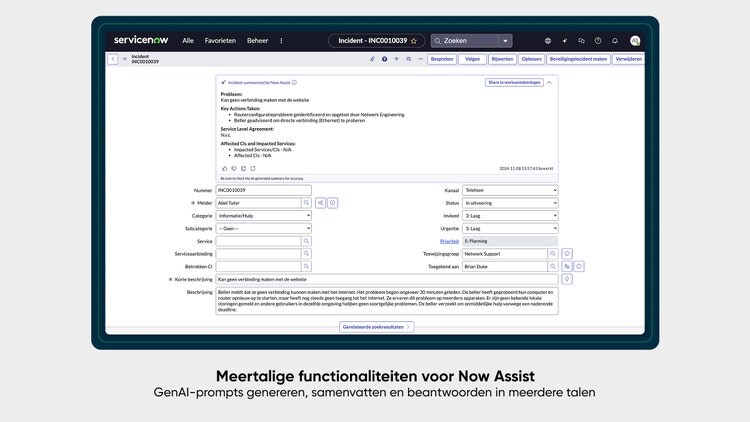This screenshot has height=422, width=750.
Task: Expand Gerelateerde zoekresultaten
Action: [376, 327]
